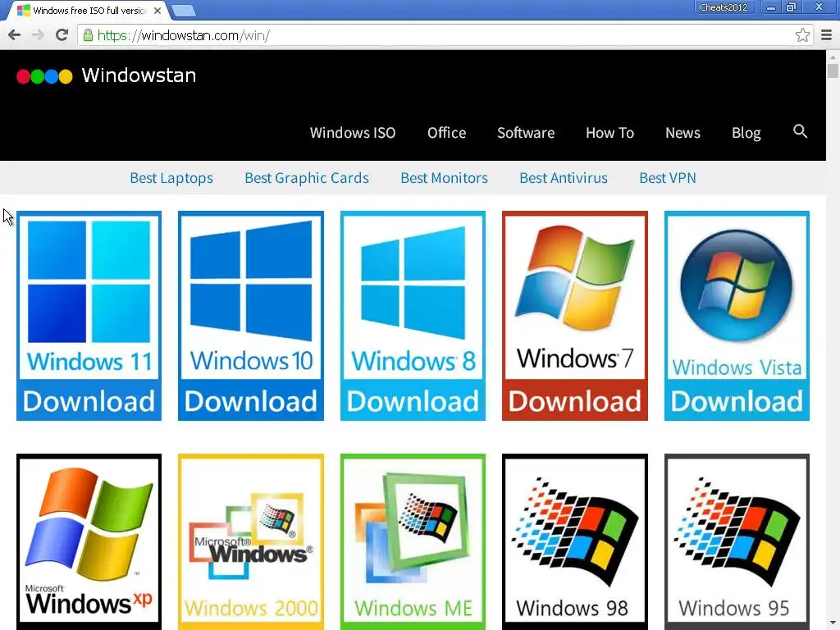Click Download under Windows 10
This screenshot has height=630, width=840.
coord(251,400)
